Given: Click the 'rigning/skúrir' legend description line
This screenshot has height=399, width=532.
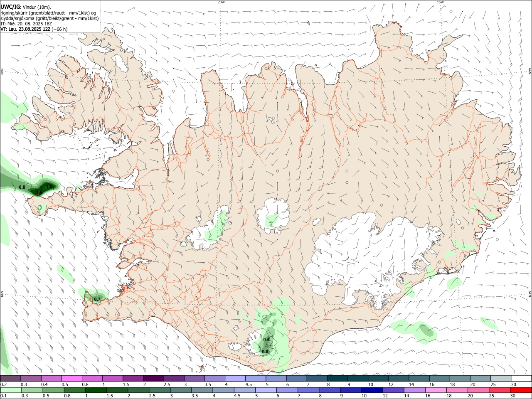Looking at the screenshot, I should 48,13.
